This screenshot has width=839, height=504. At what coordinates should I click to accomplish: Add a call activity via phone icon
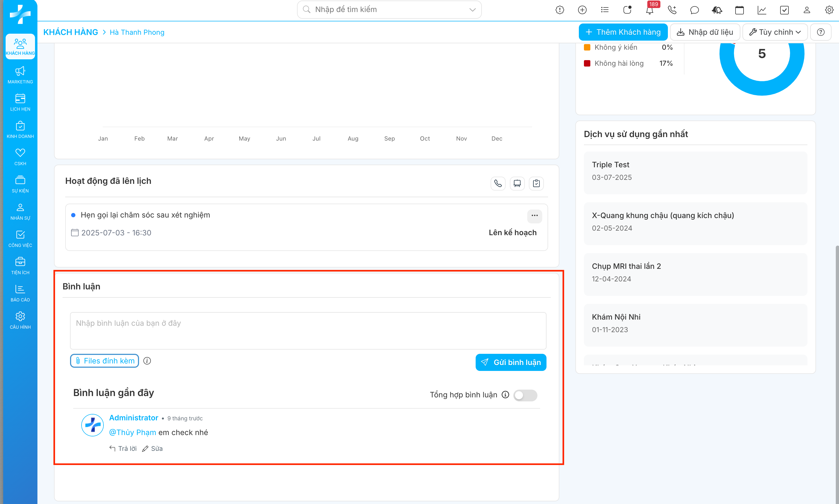(498, 183)
